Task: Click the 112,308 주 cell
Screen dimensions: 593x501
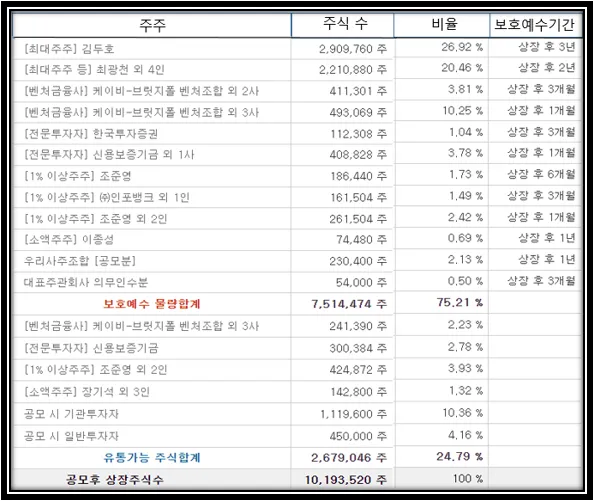Action: 358,134
